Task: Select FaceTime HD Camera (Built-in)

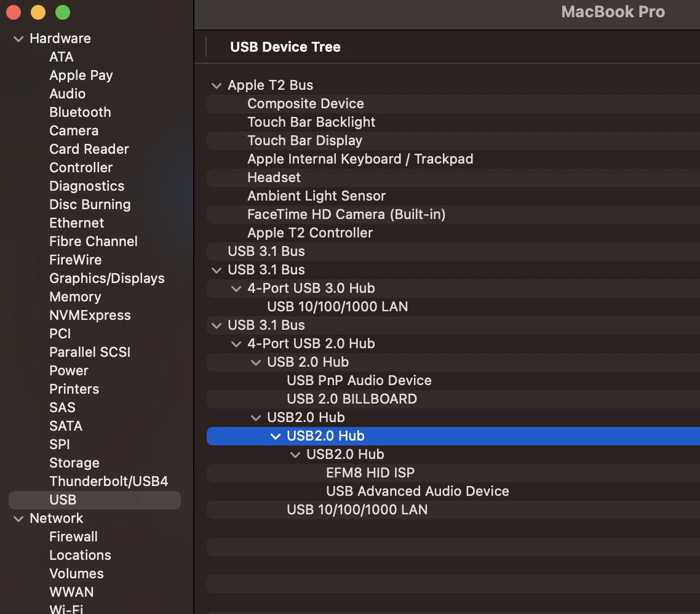Action: click(453, 214)
